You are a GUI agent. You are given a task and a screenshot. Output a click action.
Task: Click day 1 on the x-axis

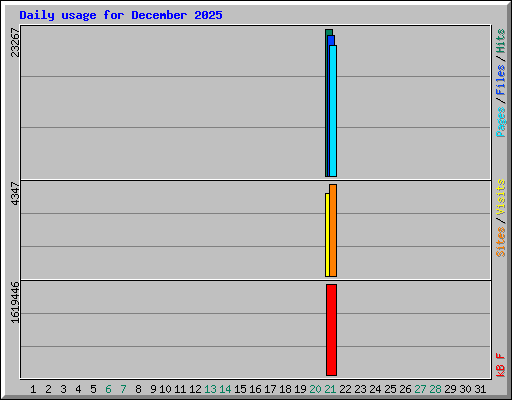pos(33,389)
